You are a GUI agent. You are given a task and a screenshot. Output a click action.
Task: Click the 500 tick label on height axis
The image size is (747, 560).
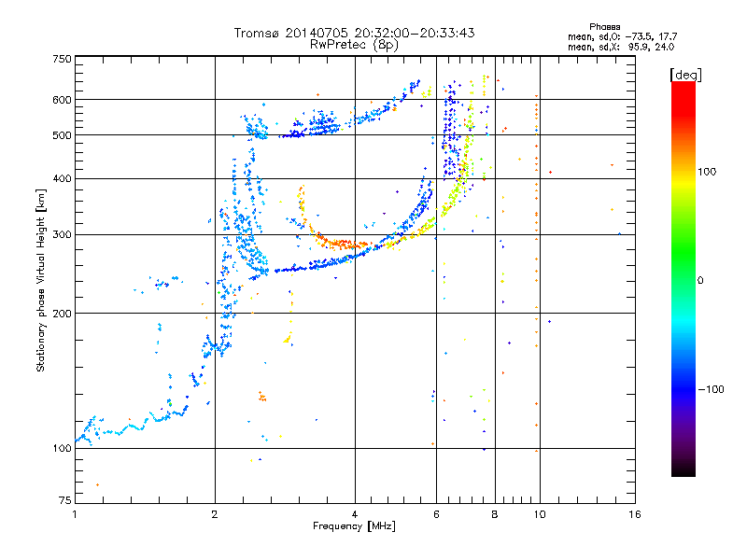[63, 135]
